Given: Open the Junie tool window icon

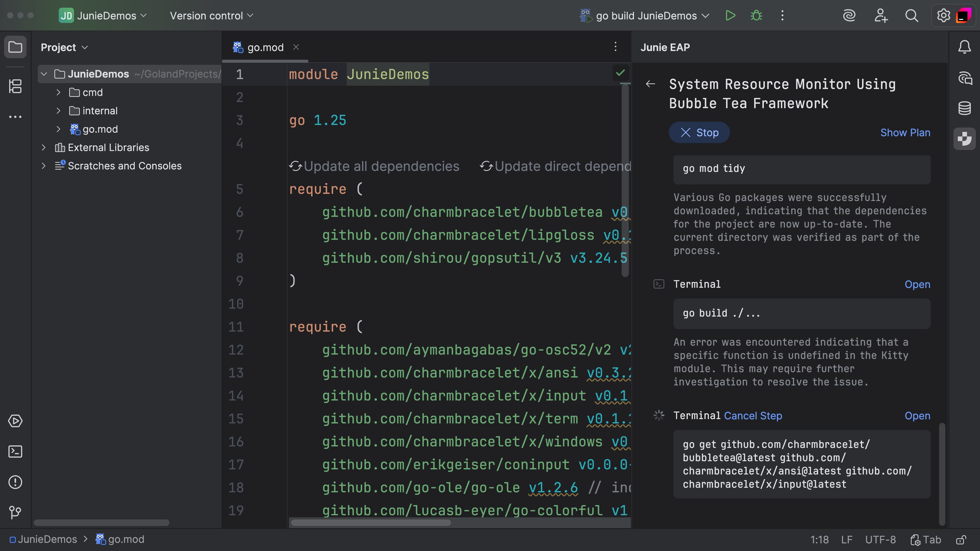Looking at the screenshot, I should click(964, 139).
